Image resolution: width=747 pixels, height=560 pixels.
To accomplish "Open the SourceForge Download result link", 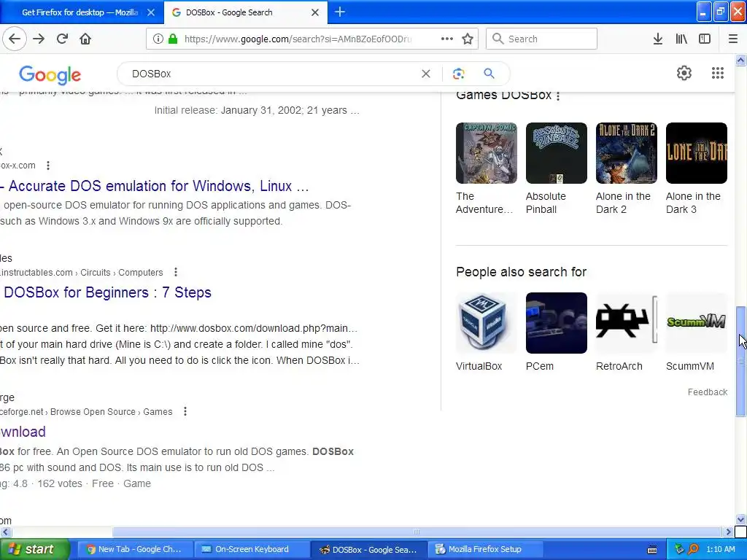I will pos(23,432).
